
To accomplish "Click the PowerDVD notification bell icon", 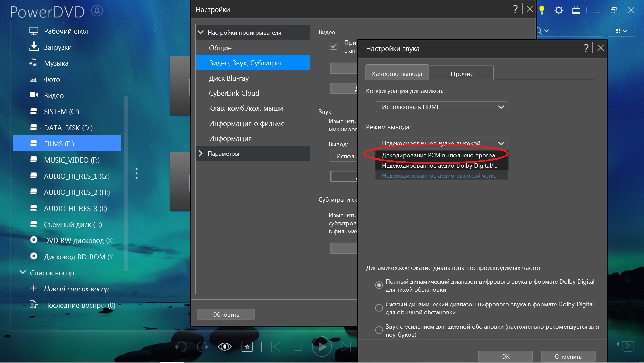I will point(97,11).
